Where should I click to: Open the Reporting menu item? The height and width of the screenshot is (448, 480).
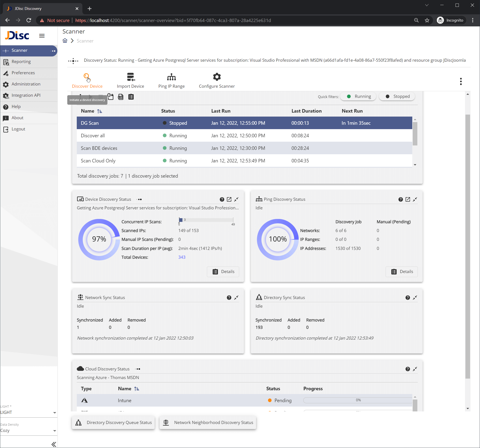(21, 61)
